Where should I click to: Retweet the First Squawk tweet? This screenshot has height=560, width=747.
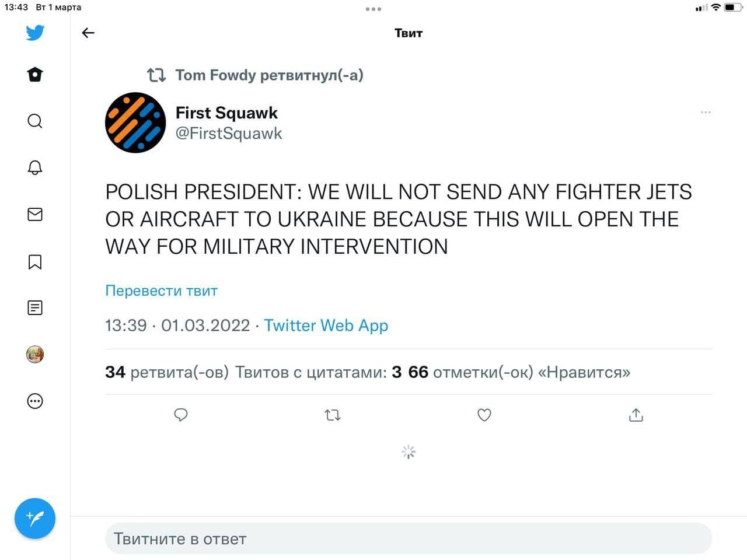333,415
